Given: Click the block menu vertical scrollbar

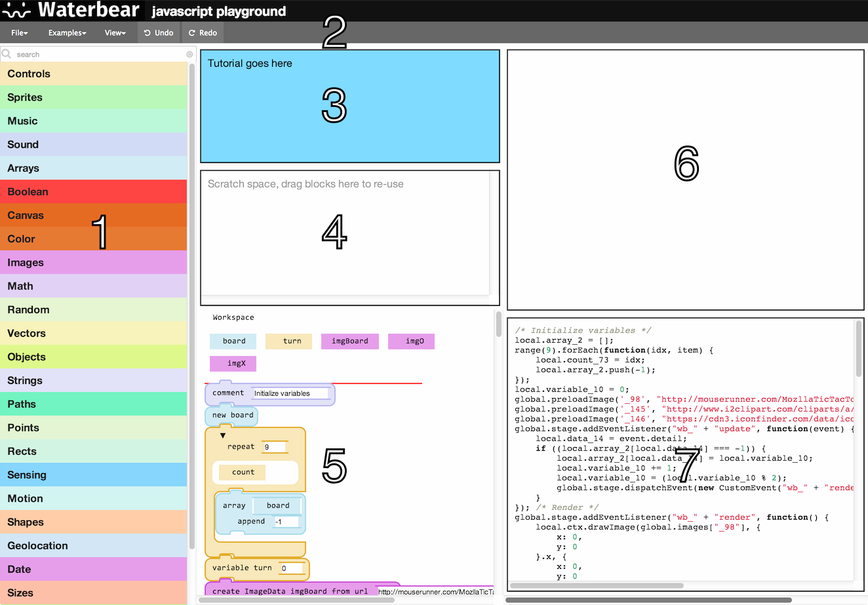Looking at the screenshot, I should pyautogui.click(x=192, y=306).
